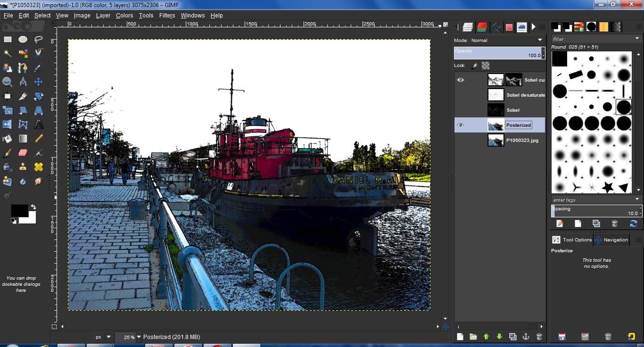Raise layer with green up arrow
Viewport: 644px width, 347px height.
[x=487, y=337]
